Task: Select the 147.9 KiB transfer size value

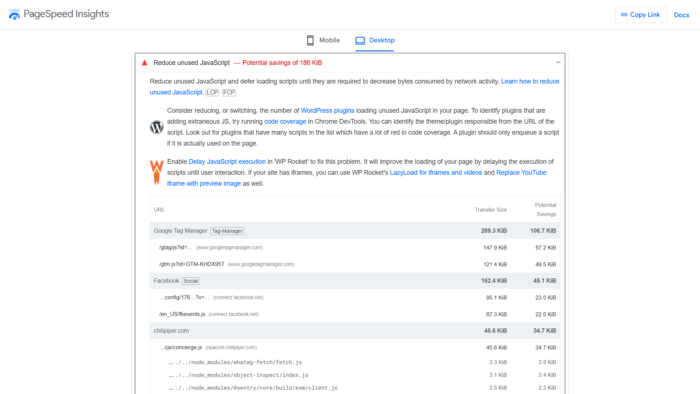Action: click(495, 248)
